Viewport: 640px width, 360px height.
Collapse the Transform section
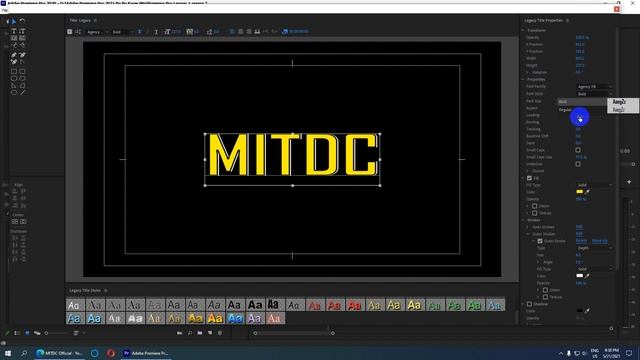[523, 30]
